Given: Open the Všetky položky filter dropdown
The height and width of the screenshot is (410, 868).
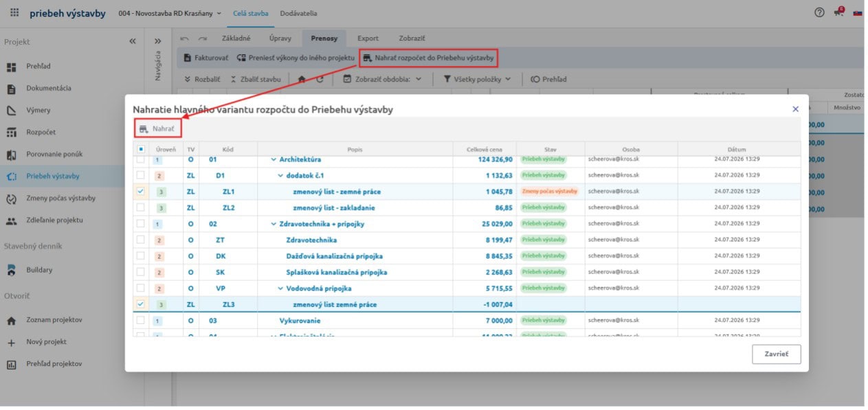Looking at the screenshot, I should coord(477,79).
